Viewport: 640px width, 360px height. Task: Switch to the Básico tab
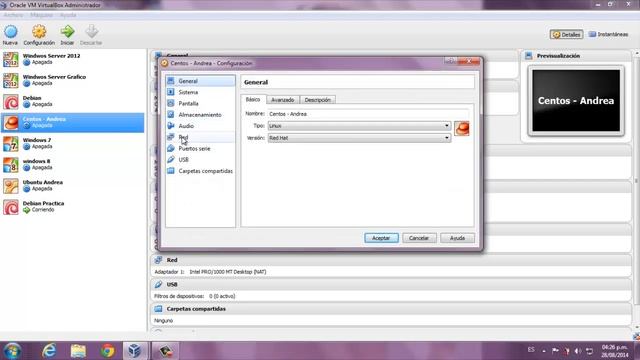[253, 100]
